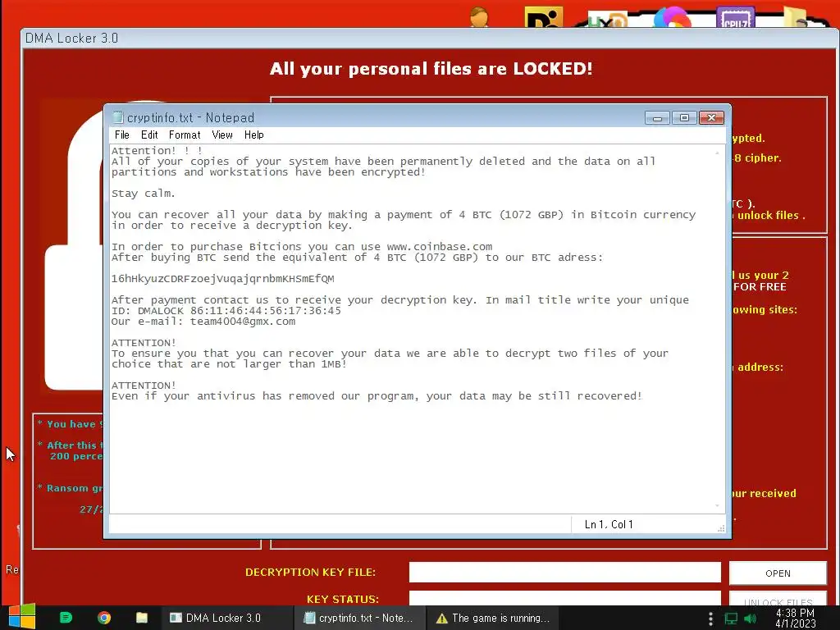Maximize the cryptinfo.txt Notepad window

[684, 117]
